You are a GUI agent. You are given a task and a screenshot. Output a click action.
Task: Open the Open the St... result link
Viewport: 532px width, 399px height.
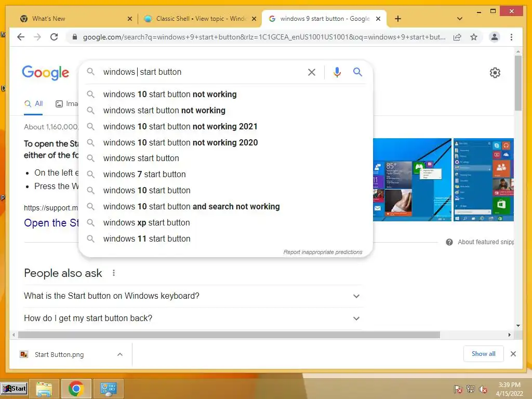coord(51,223)
